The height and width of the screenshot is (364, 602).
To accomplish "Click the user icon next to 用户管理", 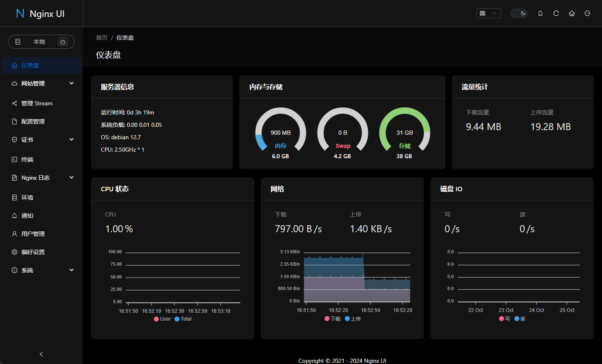I will pos(14,234).
